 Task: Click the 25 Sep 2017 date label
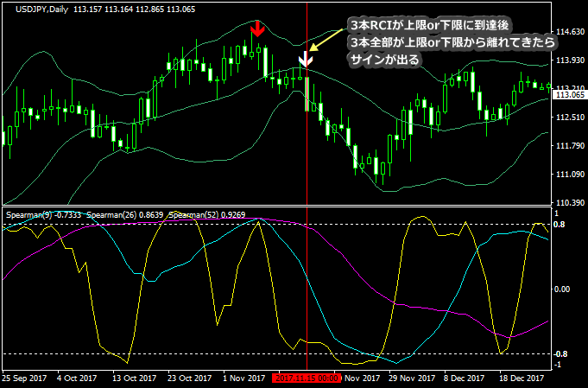pyautogui.click(x=24, y=378)
